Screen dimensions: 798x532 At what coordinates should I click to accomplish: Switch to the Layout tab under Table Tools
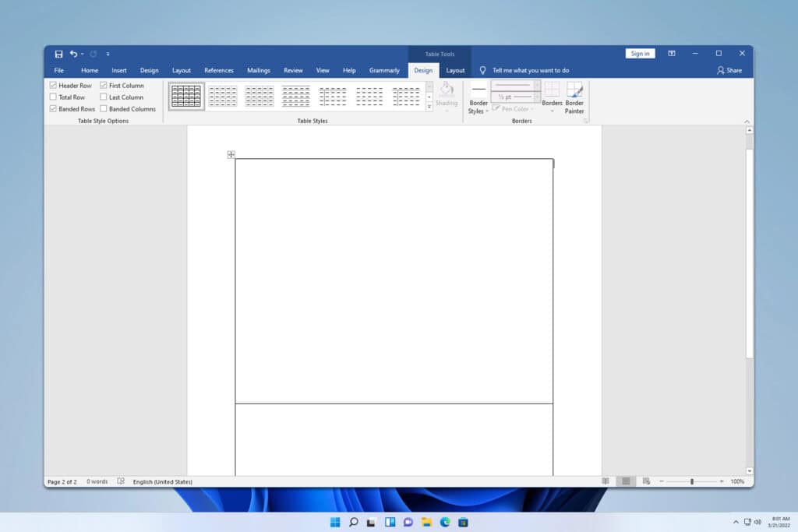coord(456,70)
